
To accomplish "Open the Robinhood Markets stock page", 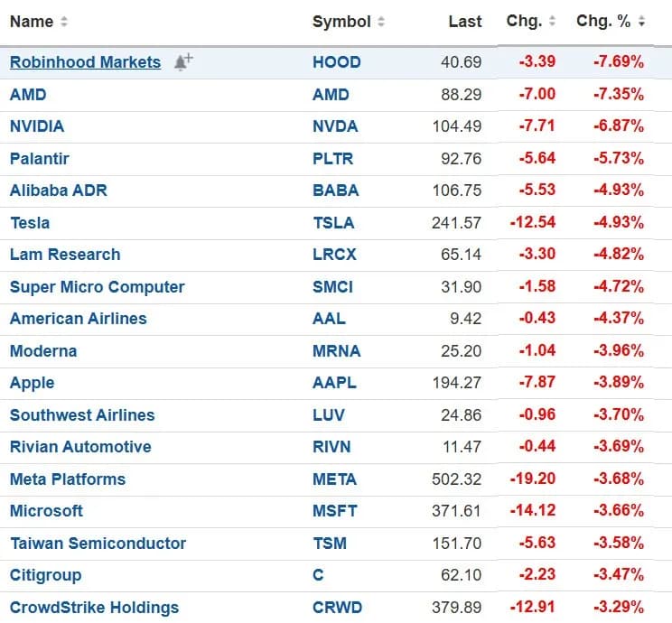I will 85,62.
